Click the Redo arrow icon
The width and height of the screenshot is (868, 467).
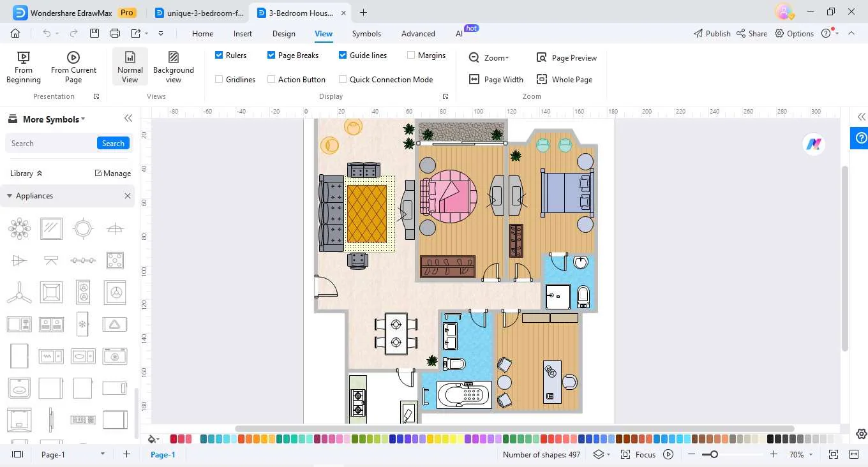coord(74,33)
